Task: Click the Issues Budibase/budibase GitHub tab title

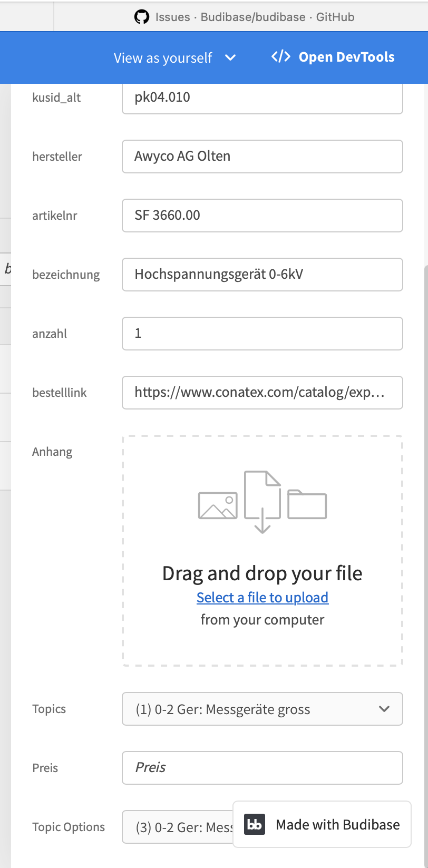Action: pos(255,17)
